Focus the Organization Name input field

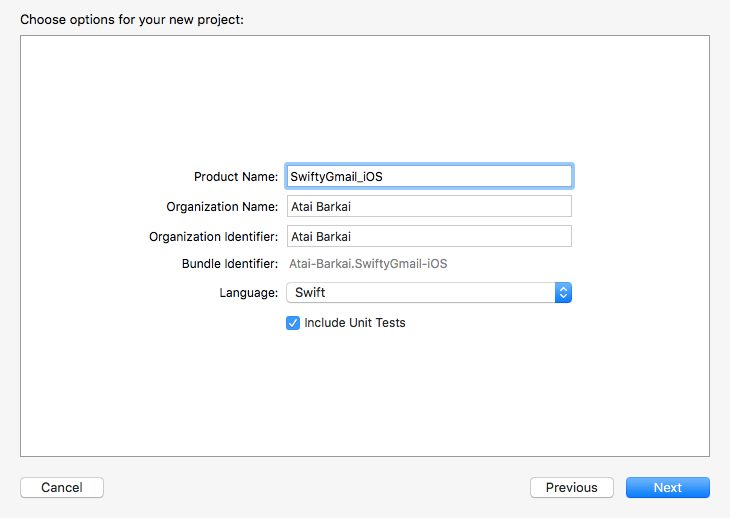tap(429, 207)
